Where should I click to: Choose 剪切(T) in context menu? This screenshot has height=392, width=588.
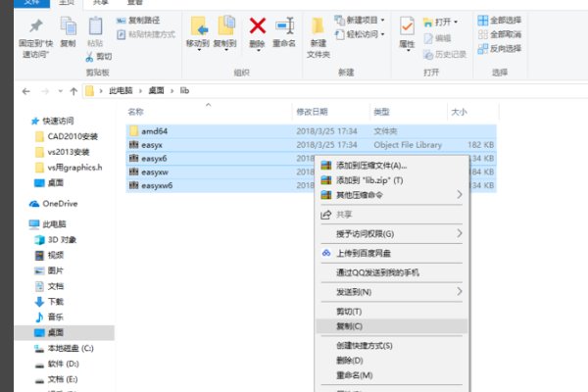391,312
